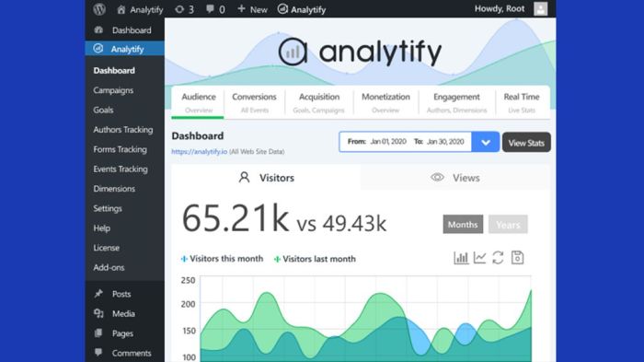Open the From/To date range field

(x=406, y=142)
